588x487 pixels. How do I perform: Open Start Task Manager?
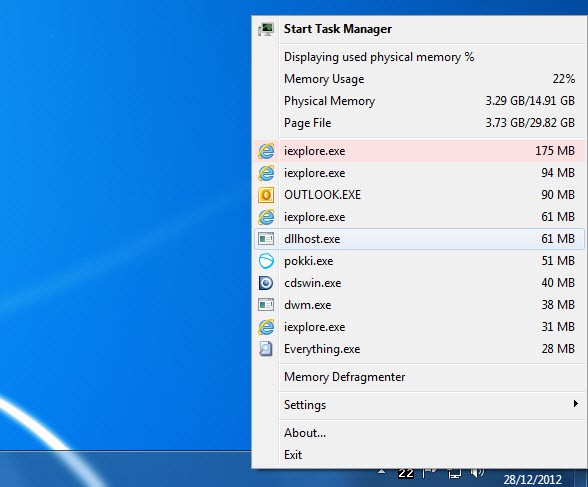(419, 29)
